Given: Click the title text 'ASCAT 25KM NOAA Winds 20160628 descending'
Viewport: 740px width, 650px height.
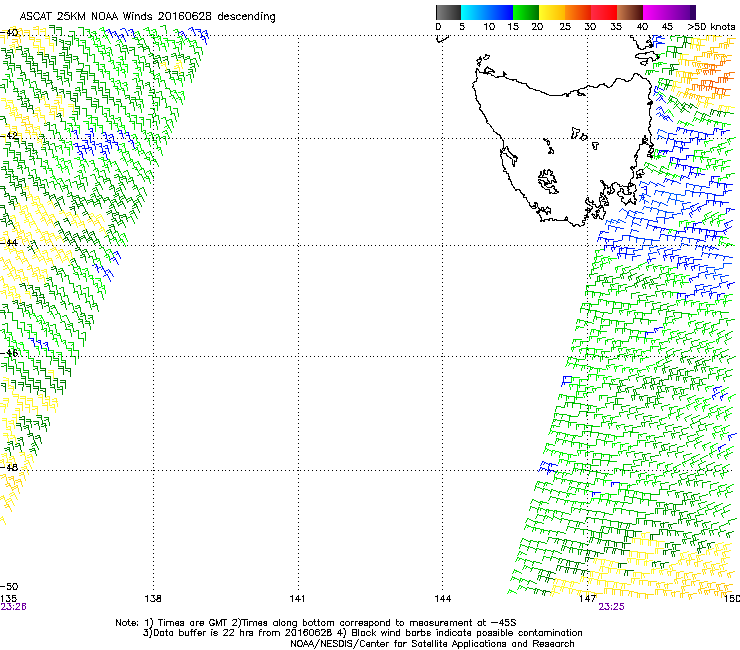Looking at the screenshot, I should pos(147,17).
